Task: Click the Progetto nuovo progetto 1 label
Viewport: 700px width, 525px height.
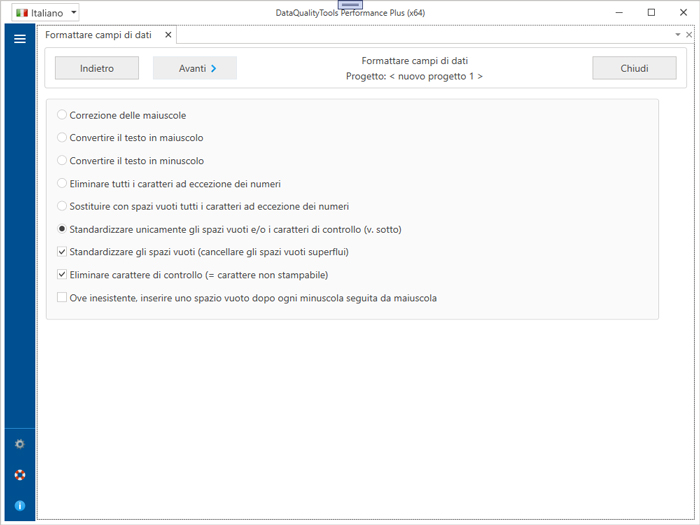Action: pyautogui.click(x=414, y=76)
